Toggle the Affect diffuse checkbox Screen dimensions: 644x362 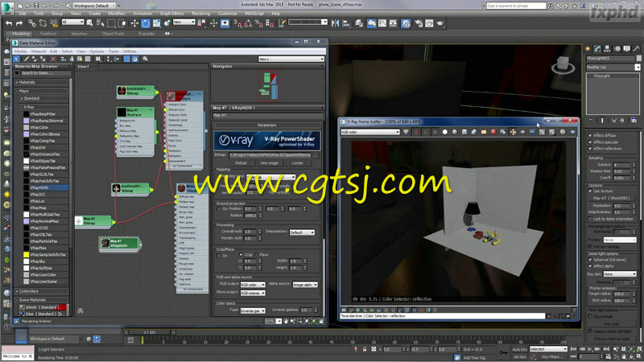pyautogui.click(x=590, y=135)
